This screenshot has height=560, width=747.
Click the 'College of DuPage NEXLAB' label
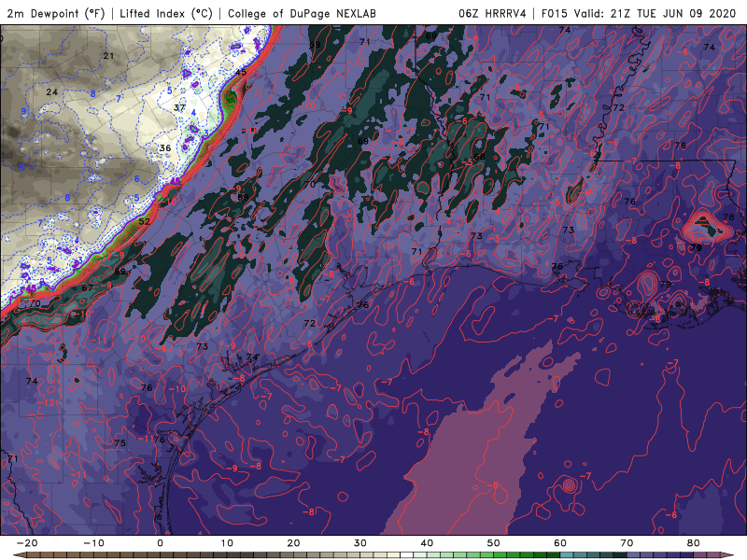tap(302, 13)
